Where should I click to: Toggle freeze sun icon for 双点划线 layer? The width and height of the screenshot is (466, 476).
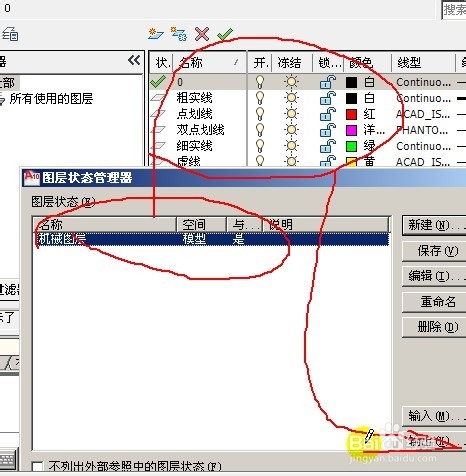(x=291, y=130)
